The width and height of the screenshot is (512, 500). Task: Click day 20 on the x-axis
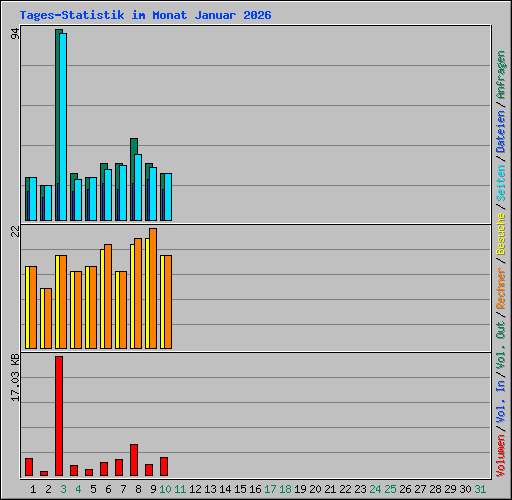(315, 489)
